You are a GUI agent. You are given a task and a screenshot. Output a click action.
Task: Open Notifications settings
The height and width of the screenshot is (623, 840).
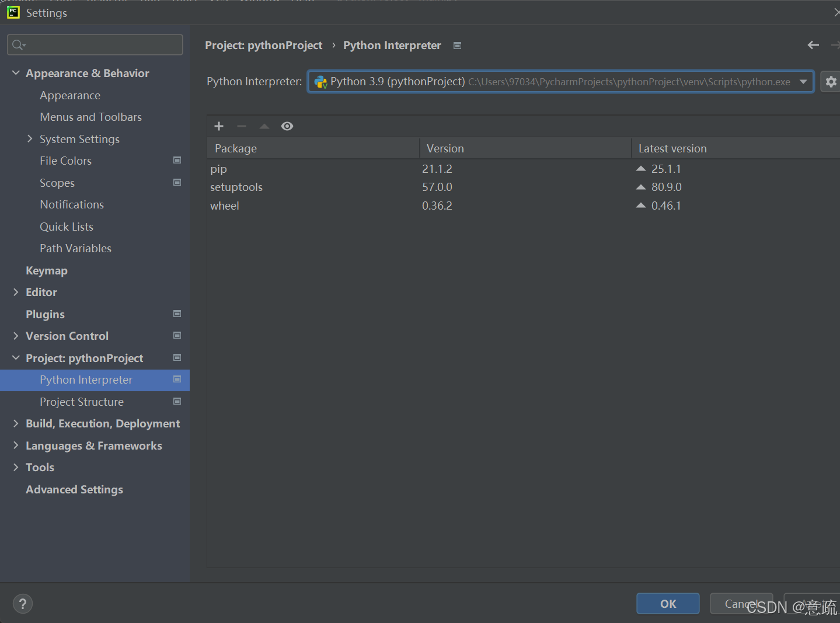tap(72, 204)
